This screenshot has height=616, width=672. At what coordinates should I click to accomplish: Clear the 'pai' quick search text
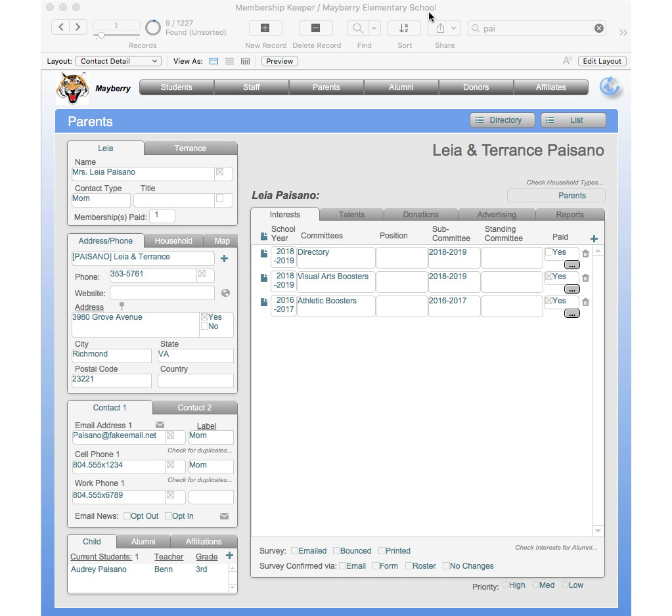pos(599,28)
